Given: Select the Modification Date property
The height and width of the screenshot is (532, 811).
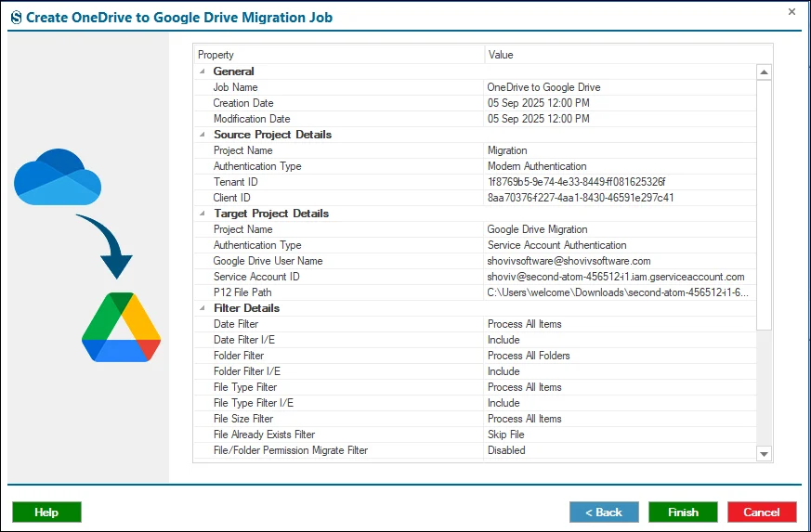Looking at the screenshot, I should click(x=252, y=119).
